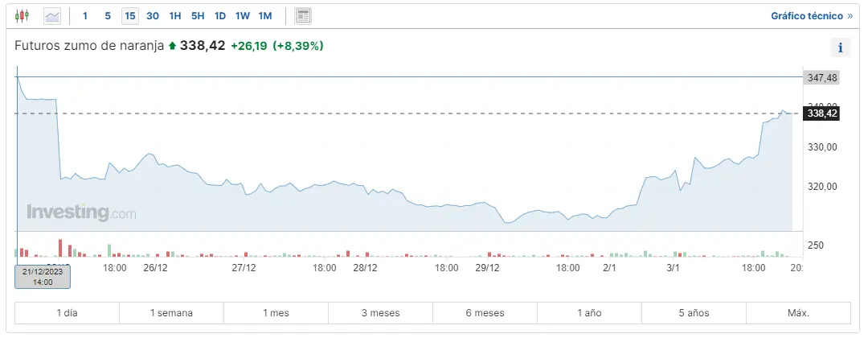Select the area chart type icon
The image size is (868, 338).
click(x=52, y=15)
